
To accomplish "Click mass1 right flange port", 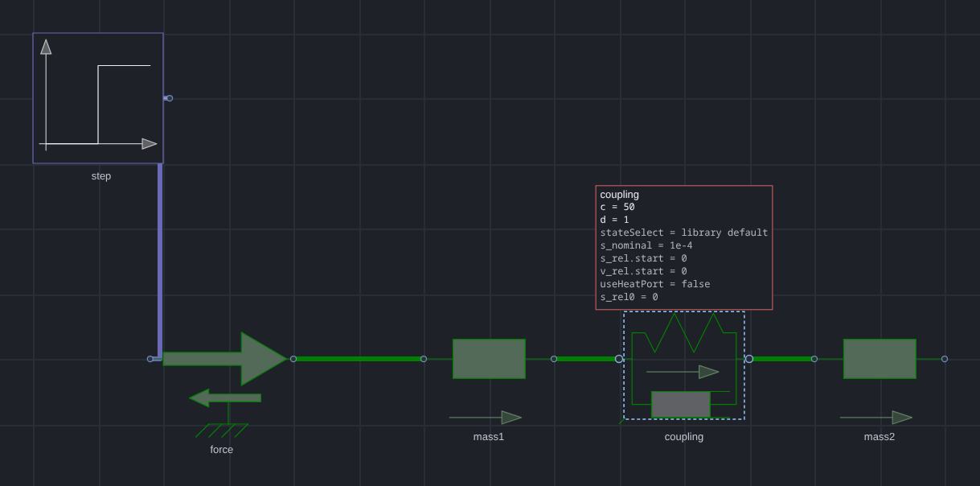I will coord(554,359).
